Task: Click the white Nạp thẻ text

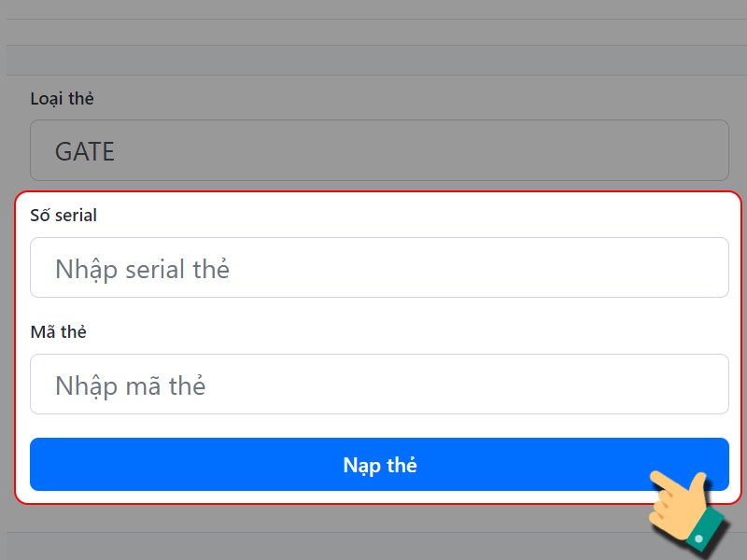Action: [380, 465]
